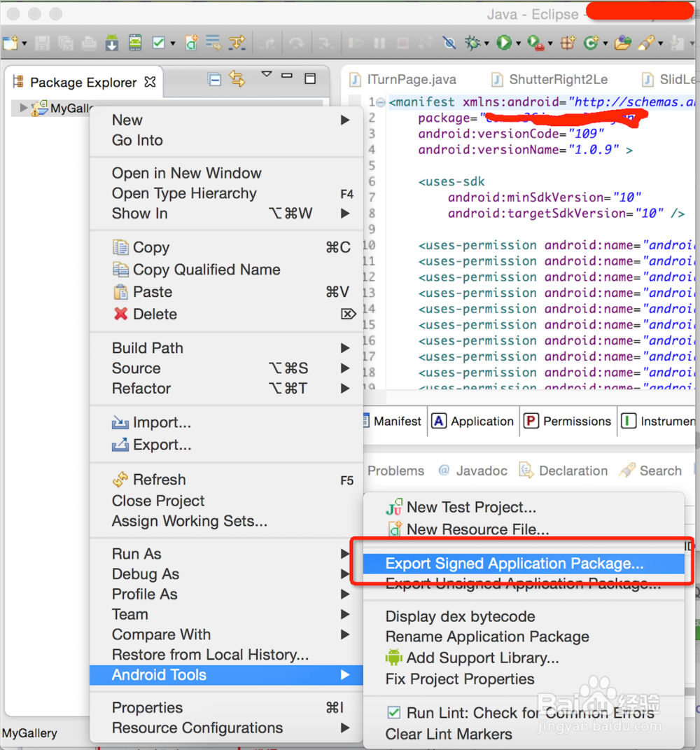Click the New Android XML File icon
The image size is (700, 750).
(x=191, y=43)
